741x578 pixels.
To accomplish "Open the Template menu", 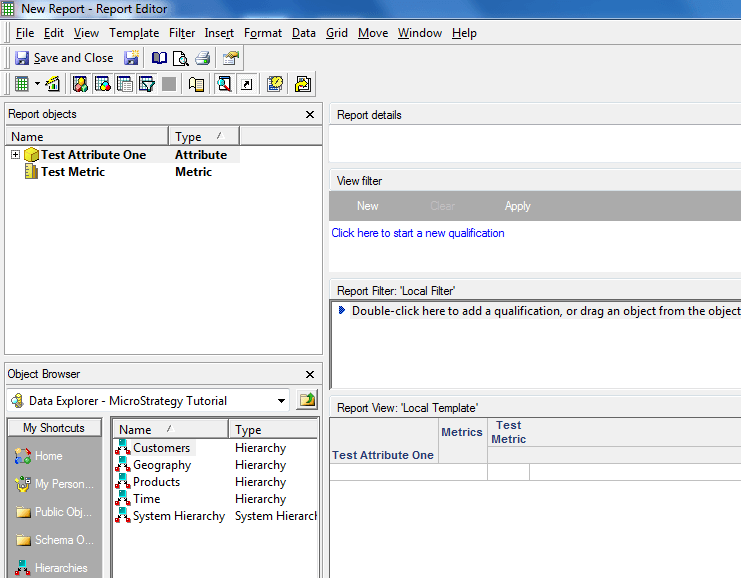I will click(134, 33).
